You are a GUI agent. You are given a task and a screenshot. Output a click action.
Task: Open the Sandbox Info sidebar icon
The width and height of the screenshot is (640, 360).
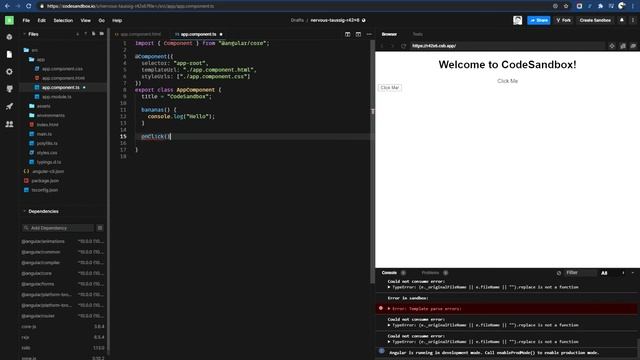pos(9,37)
